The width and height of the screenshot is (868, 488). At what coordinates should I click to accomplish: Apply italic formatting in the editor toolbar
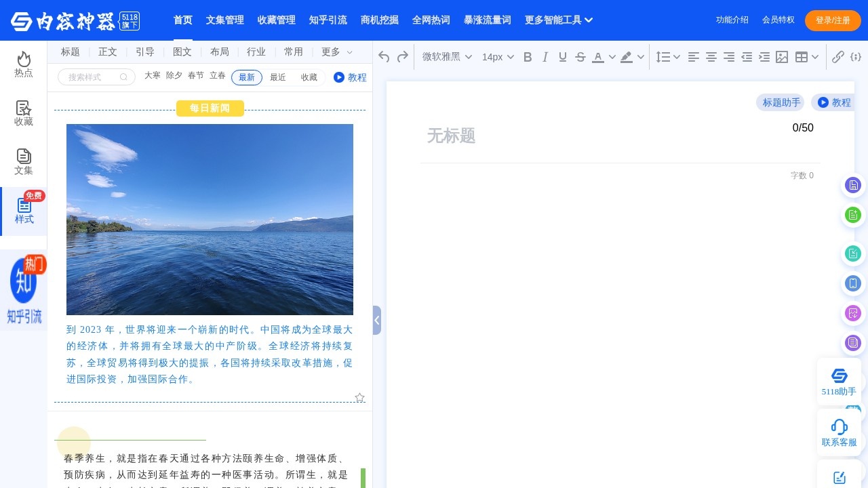(x=545, y=57)
